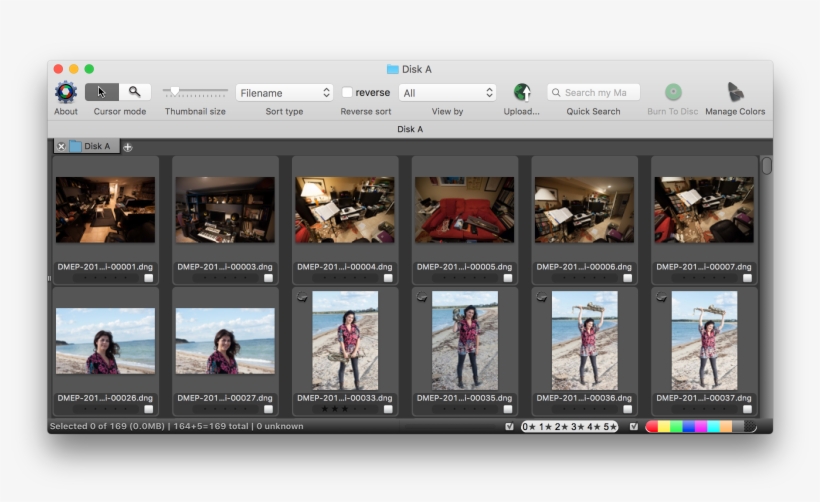820x502 pixels.
Task: Click the filename DMEP-201...i-00027.dng
Action: pyautogui.click(x=225, y=398)
